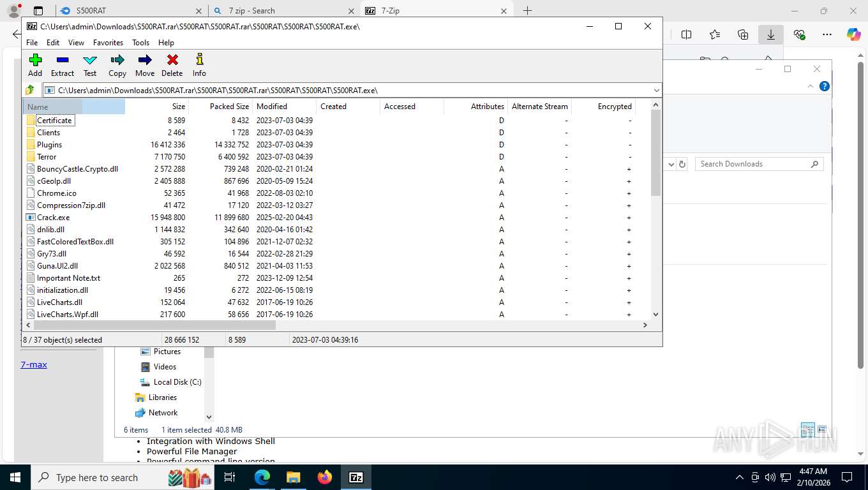
Task: Sort list by Packed Size column
Action: (x=221, y=107)
